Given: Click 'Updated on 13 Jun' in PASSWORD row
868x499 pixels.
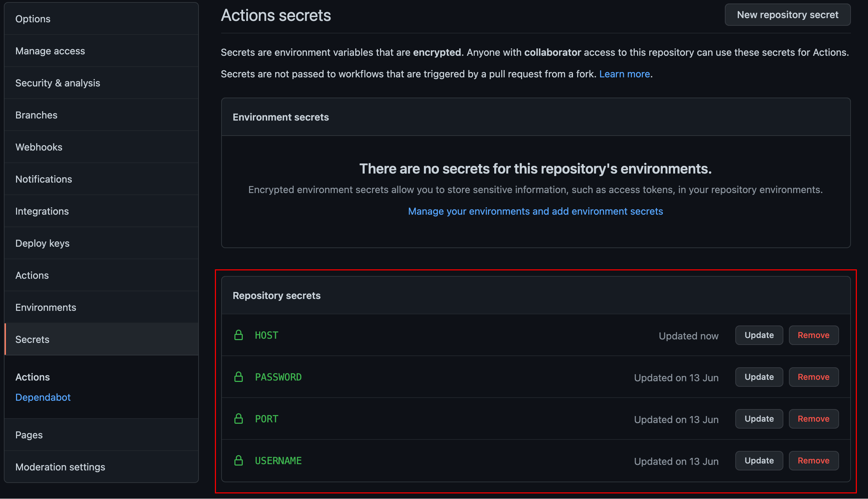Looking at the screenshot, I should [676, 378].
